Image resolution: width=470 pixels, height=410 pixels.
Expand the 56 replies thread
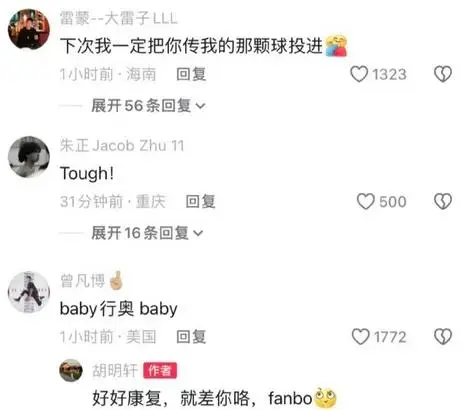tap(148, 106)
